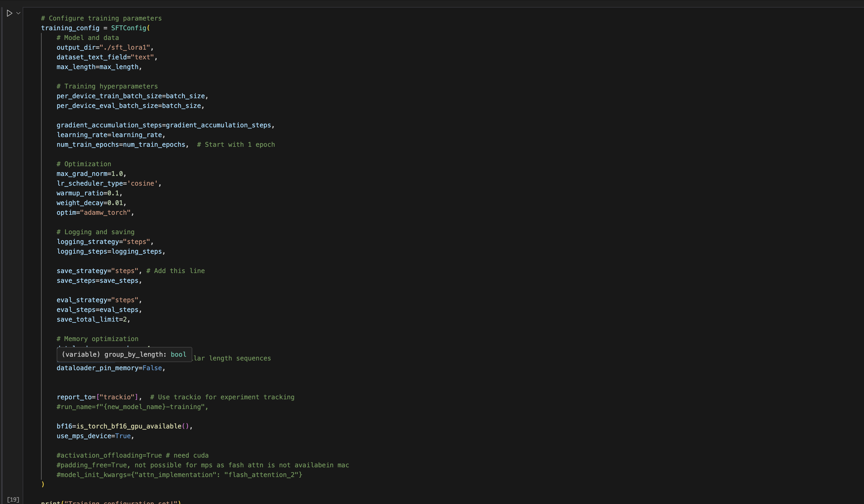Open the run options chevron dropdown
The height and width of the screenshot is (504, 864).
(19, 13)
